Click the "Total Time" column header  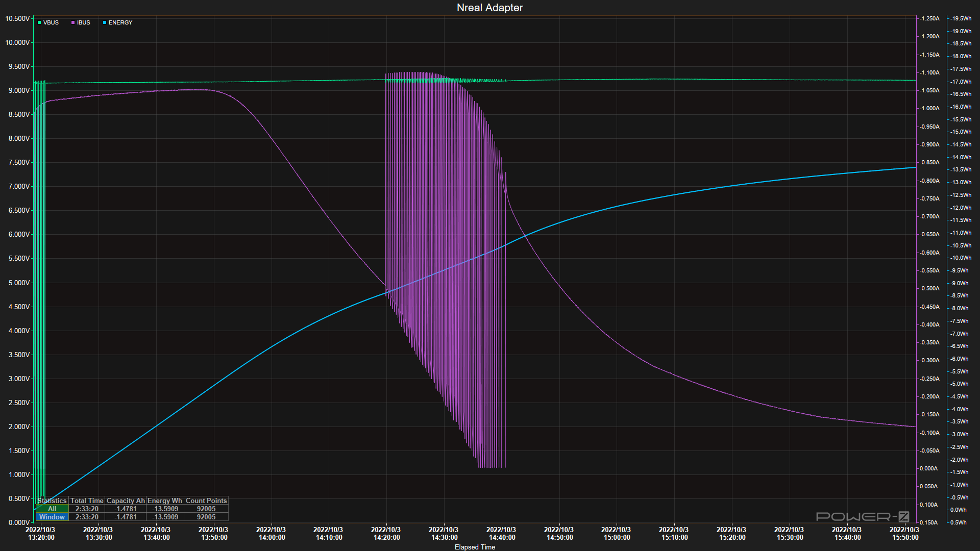[x=87, y=501]
